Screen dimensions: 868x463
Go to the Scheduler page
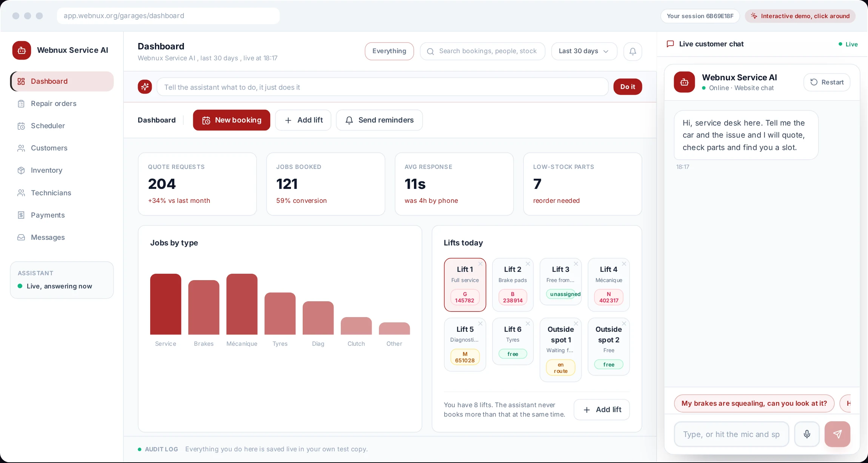[62, 126]
